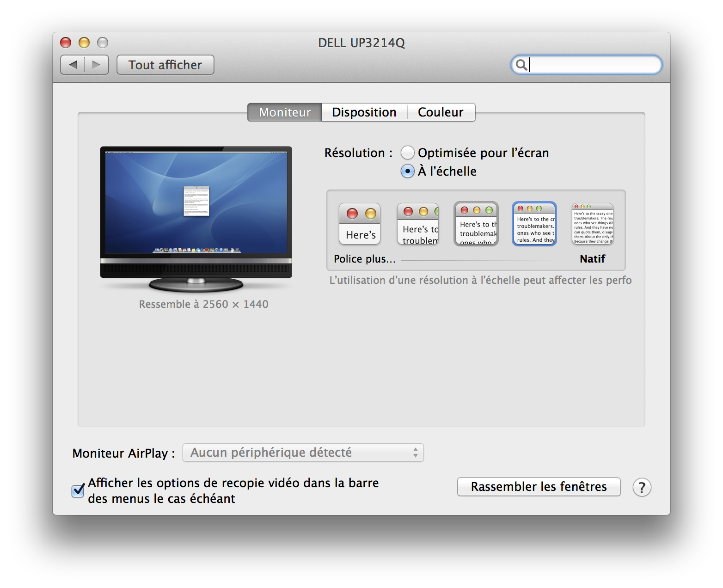Go back with the left arrow button
Screen dimensions: 723x588
pos(73,65)
